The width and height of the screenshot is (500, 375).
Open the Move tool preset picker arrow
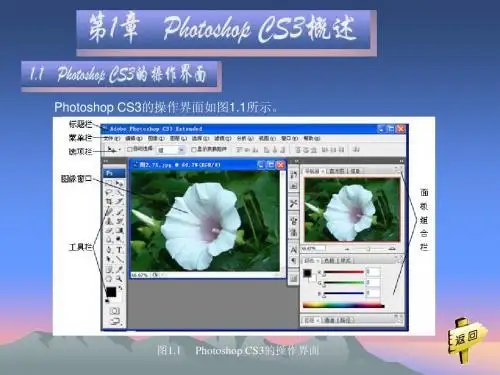pyautogui.click(x=119, y=150)
